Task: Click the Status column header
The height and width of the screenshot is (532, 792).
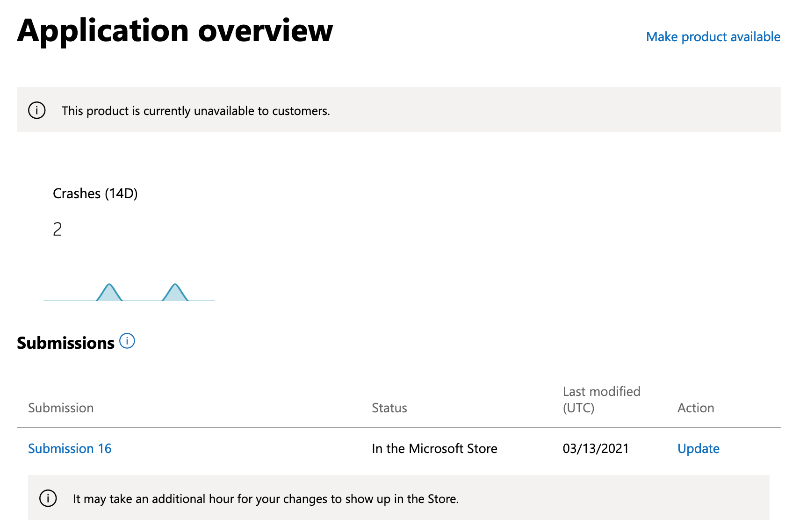Action: (x=389, y=408)
